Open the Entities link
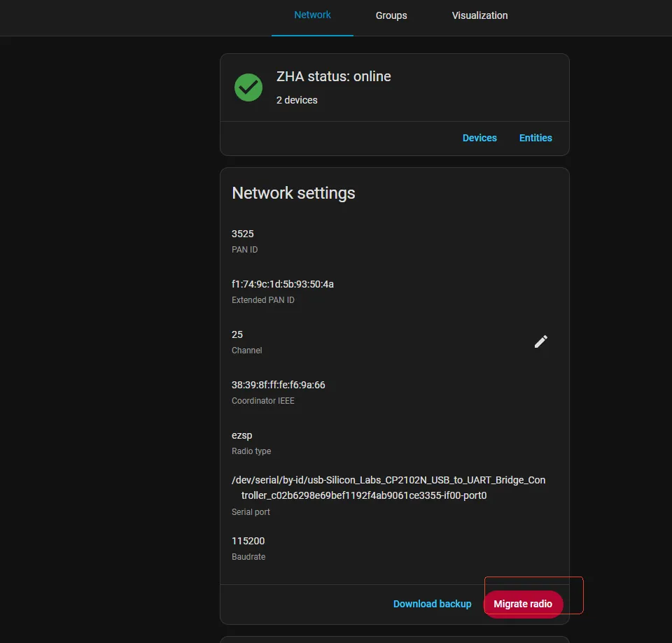Screen dimensions: 672x643 tap(535, 138)
